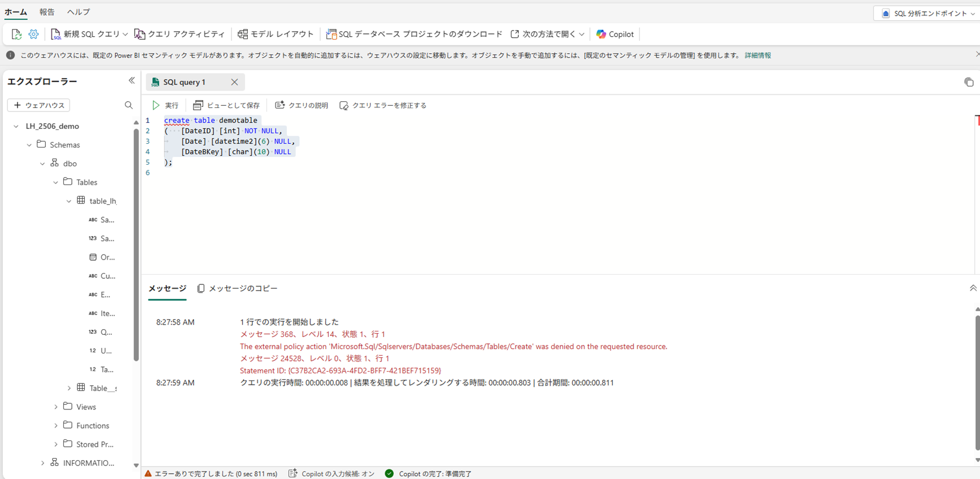
Task: Click クエリの説明
Action: [x=302, y=106]
